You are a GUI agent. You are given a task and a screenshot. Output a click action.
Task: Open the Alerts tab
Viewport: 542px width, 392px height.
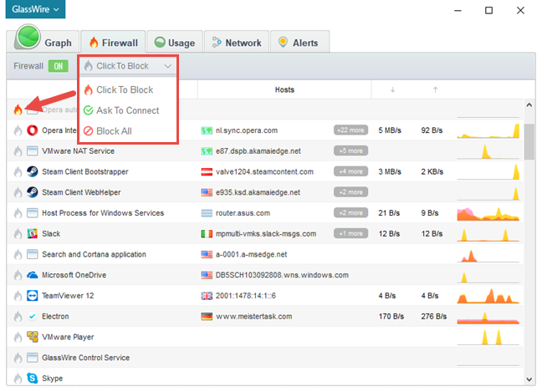(x=299, y=43)
